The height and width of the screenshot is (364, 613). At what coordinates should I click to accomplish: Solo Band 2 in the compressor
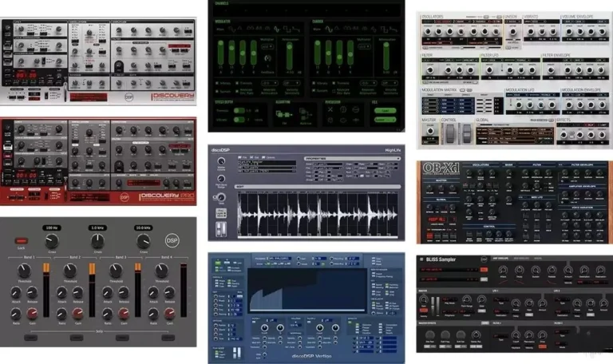[x=77, y=338]
